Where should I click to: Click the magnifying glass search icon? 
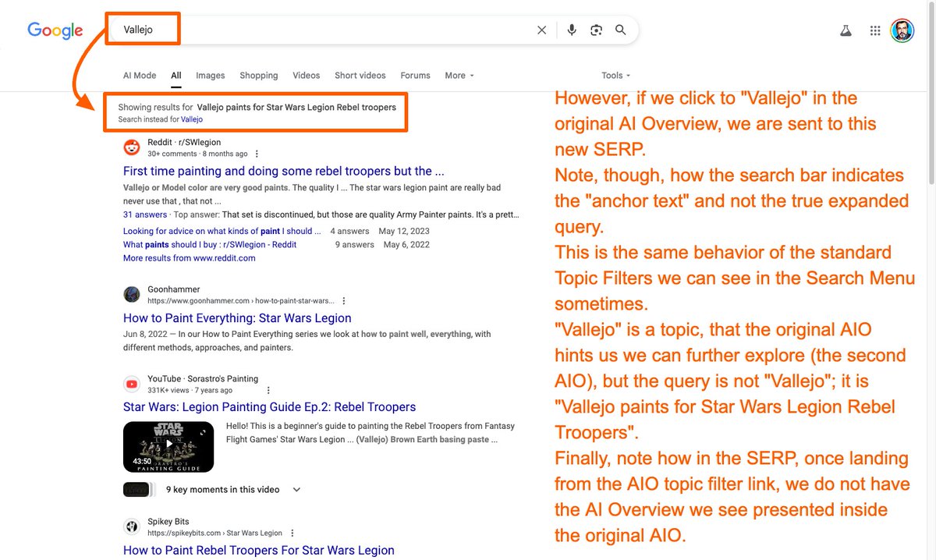(621, 30)
